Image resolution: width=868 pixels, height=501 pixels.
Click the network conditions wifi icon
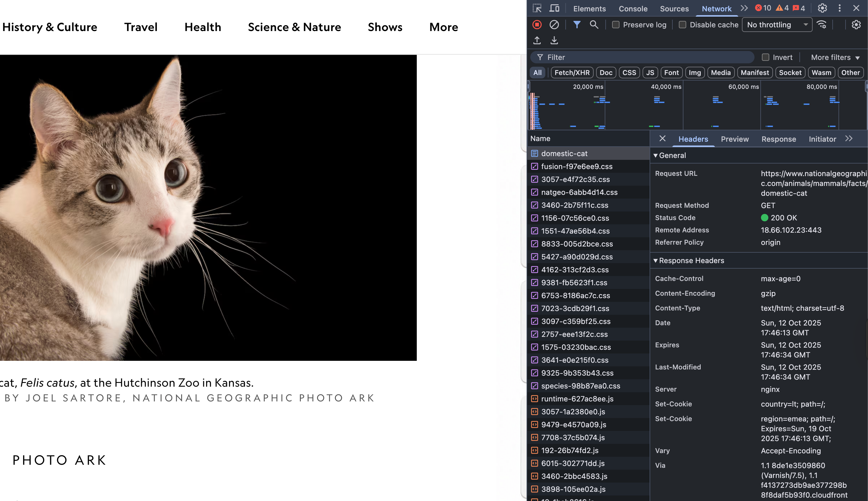point(822,25)
